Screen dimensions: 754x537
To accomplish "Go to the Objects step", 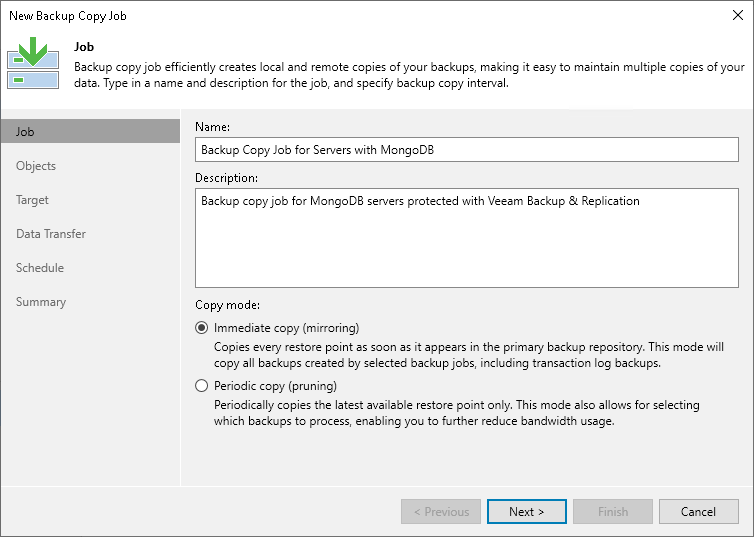I will [x=36, y=166].
